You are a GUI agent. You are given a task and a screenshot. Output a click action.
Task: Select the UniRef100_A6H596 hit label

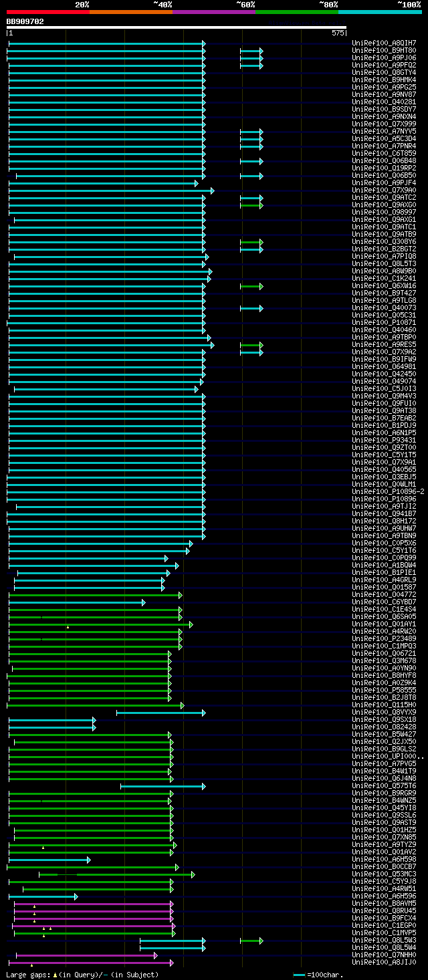(x=384, y=896)
